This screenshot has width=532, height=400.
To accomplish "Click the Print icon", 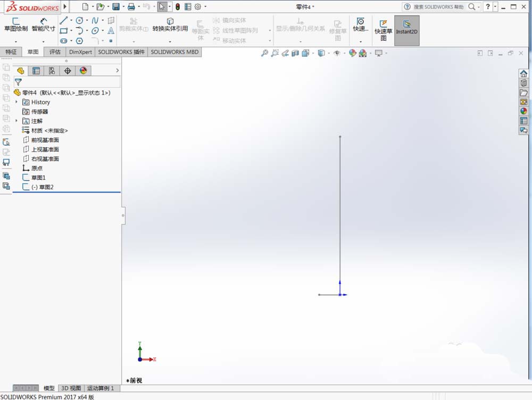I will point(131,6).
